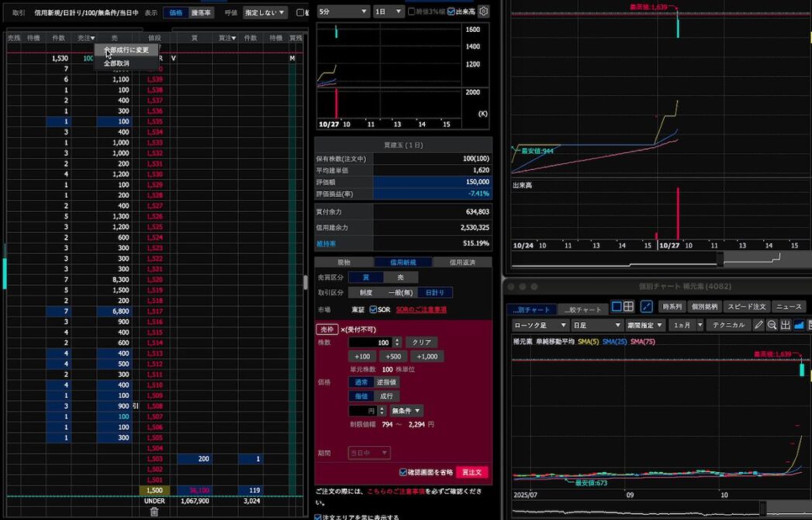
Task: Switch to the 信用返済 tab
Action: click(462, 262)
